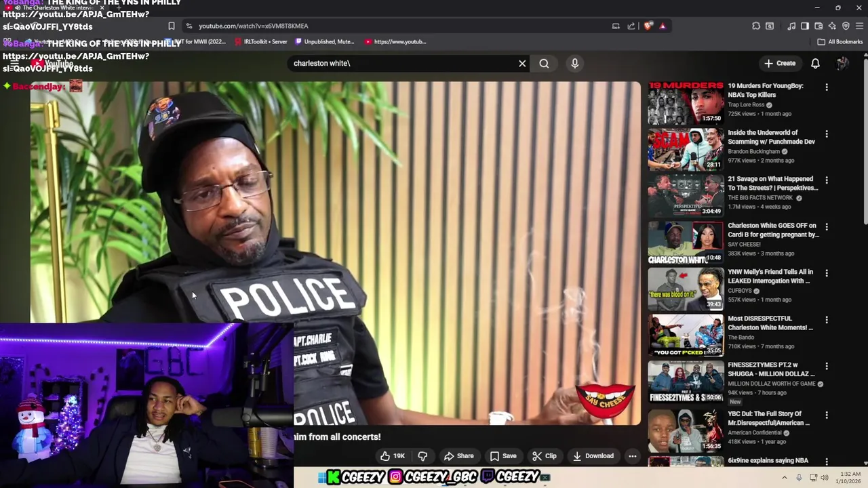
Task: Open options menu for "21 Savage on What Happened"
Action: pyautogui.click(x=826, y=180)
